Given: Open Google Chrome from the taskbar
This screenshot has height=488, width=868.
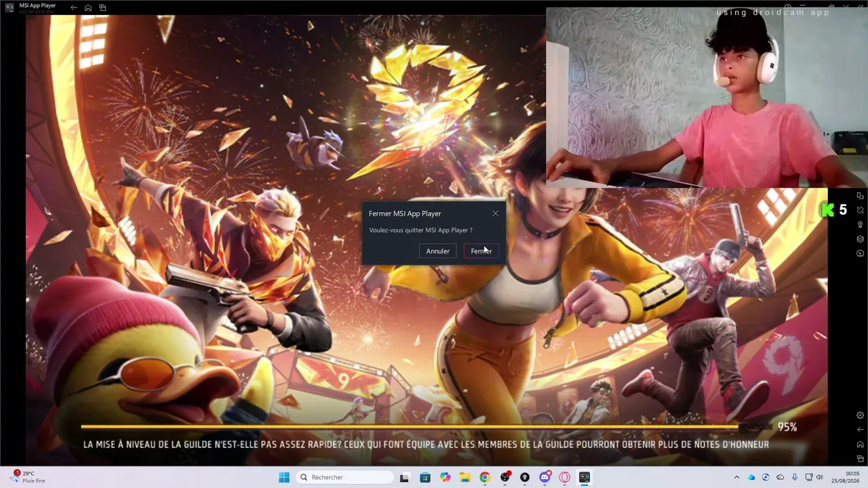Looking at the screenshot, I should 485,477.
